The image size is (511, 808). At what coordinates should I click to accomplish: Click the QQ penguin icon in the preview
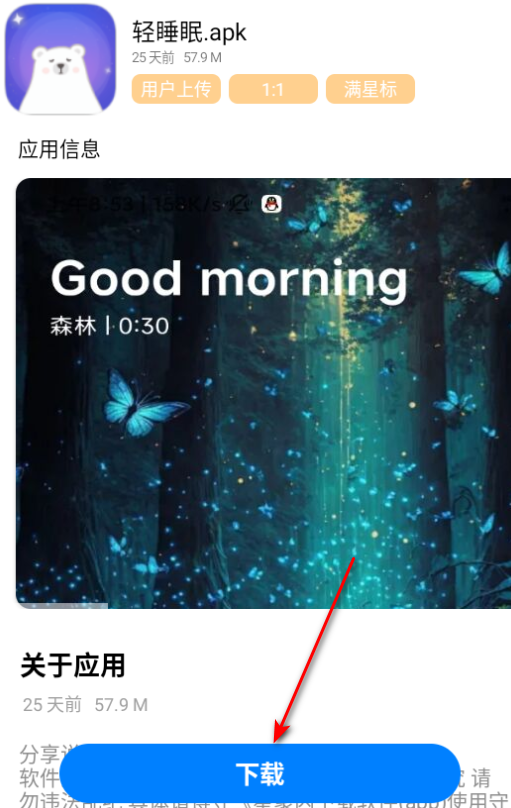click(x=271, y=205)
